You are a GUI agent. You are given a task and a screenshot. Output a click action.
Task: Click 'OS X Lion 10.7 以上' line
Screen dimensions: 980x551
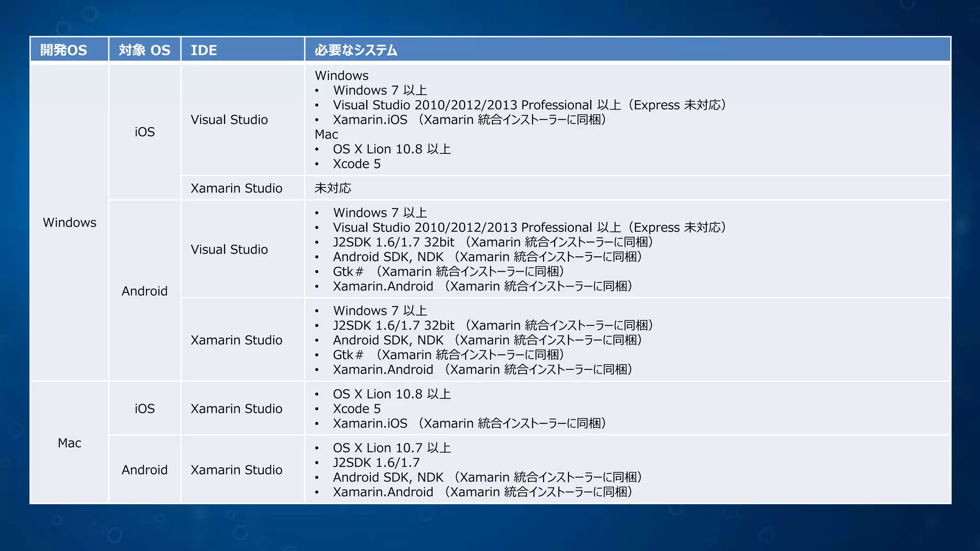coord(392,448)
